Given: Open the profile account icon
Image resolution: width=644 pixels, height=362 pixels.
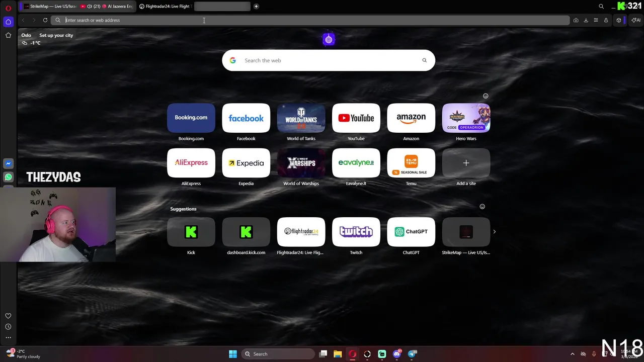Looking at the screenshot, I should pyautogui.click(x=606, y=20).
